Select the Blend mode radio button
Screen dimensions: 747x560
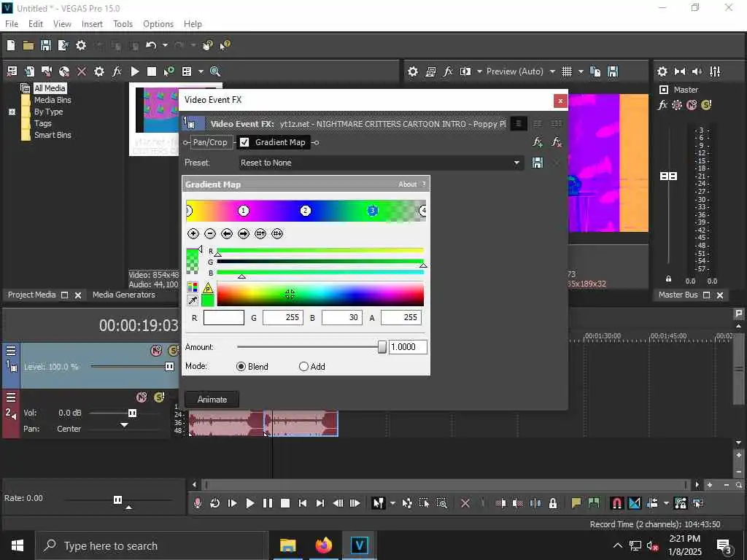(x=241, y=366)
